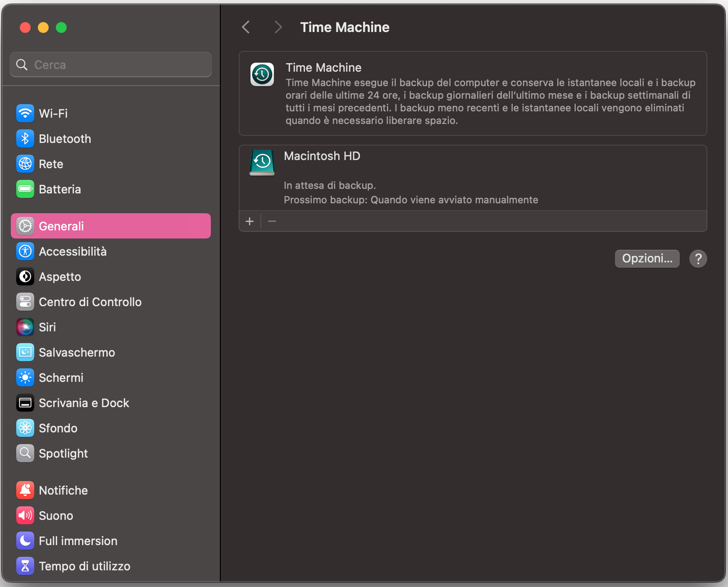The height and width of the screenshot is (587, 728).
Task: Open Rete settings from the sidebar
Action: 25,164
